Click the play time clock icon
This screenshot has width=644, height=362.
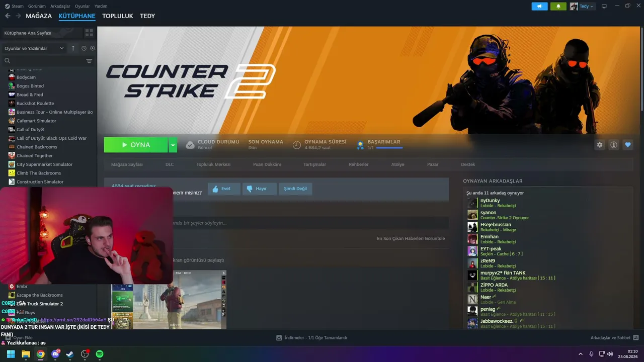point(297,145)
